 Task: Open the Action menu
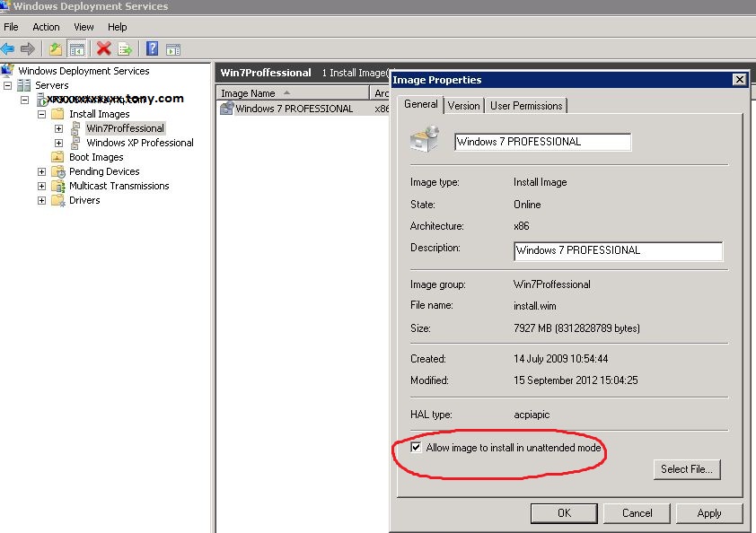pyautogui.click(x=46, y=27)
